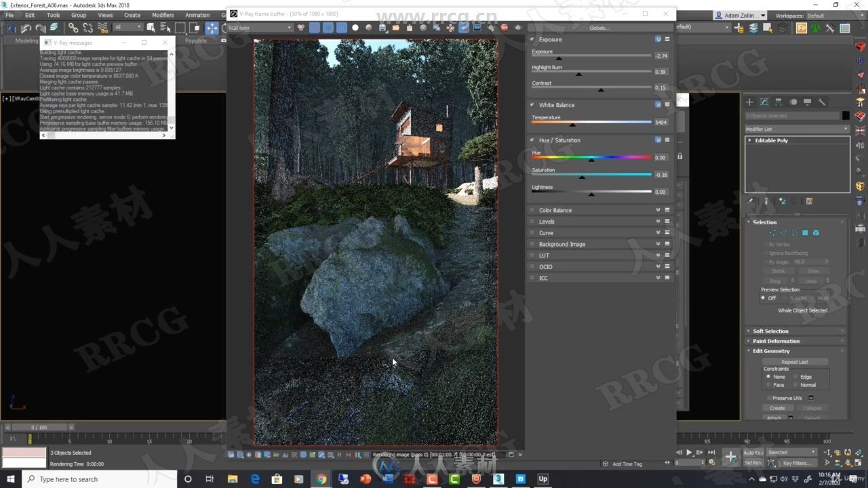Image resolution: width=868 pixels, height=488 pixels.
Task: Select Element sub-object level icon
Action: (x=816, y=232)
